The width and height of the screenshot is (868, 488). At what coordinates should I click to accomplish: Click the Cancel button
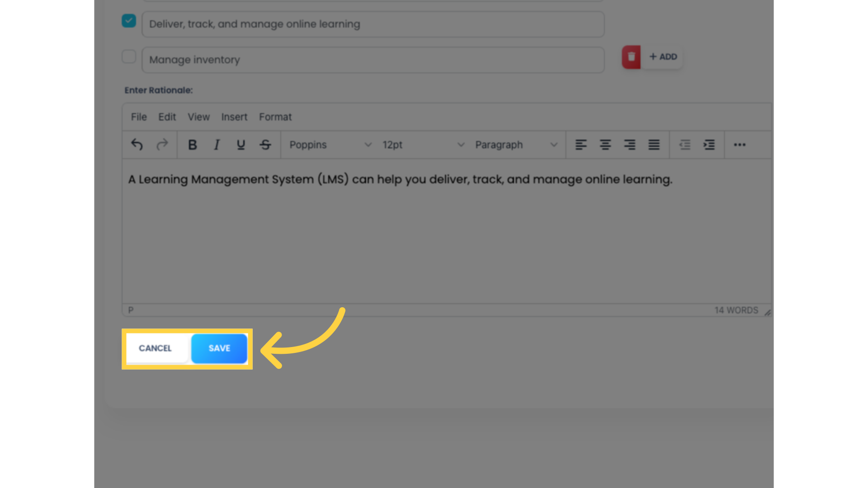tap(155, 348)
